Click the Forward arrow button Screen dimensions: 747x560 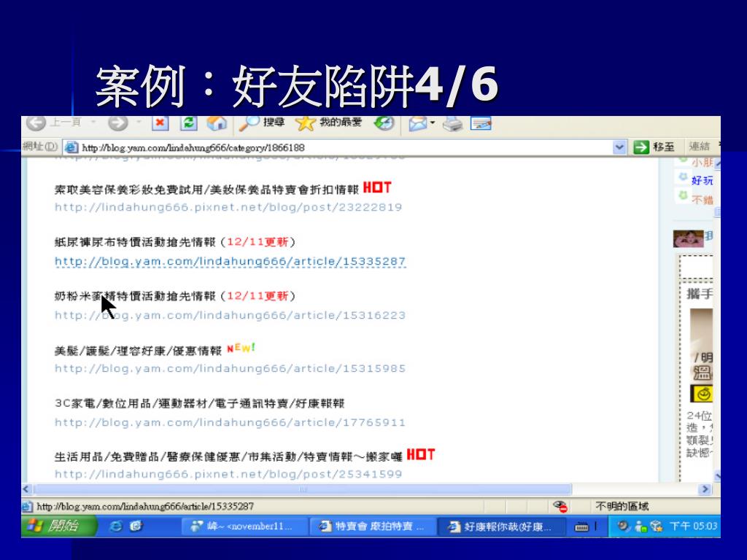pos(117,122)
